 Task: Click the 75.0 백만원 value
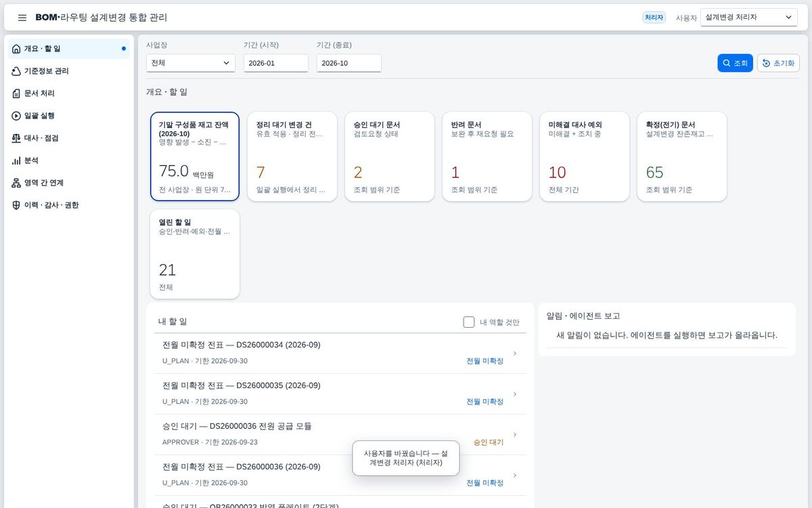point(186,172)
